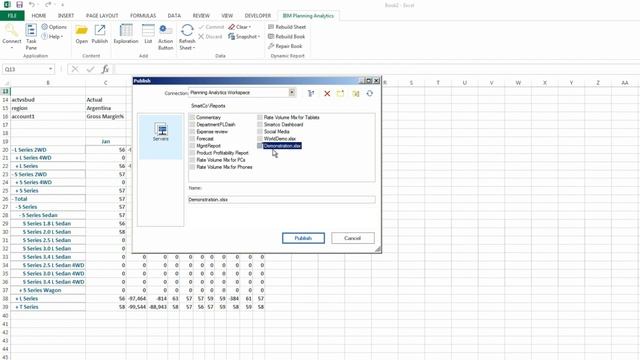Click the tree view icon in dialog toolbar
The width and height of the screenshot is (640, 360).
tap(311, 93)
